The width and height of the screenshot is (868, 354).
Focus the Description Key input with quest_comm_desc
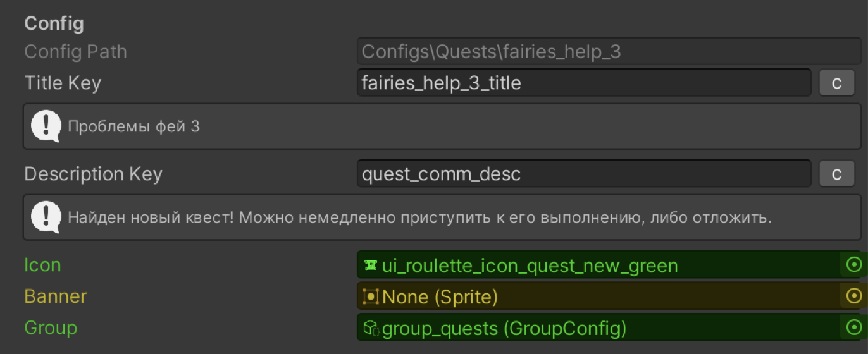coord(583,174)
